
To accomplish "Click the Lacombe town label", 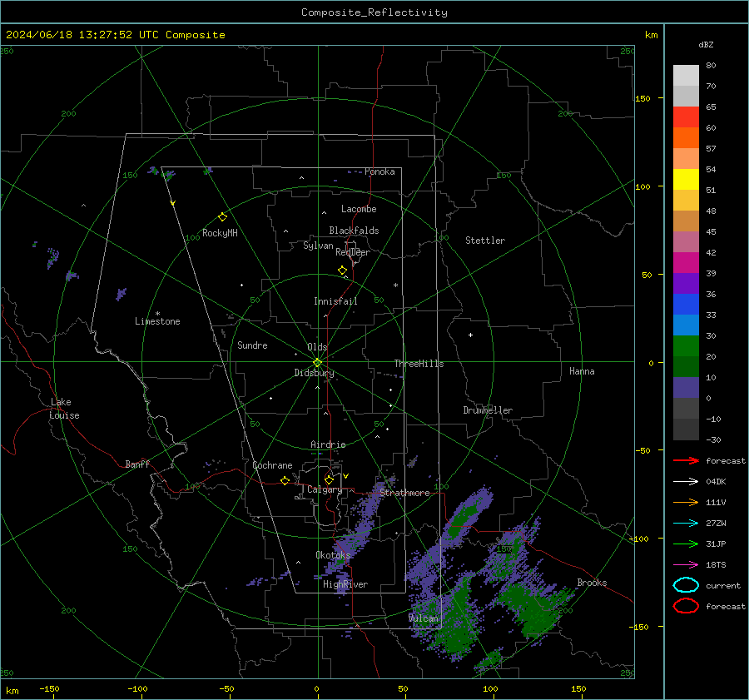I will tap(359, 209).
